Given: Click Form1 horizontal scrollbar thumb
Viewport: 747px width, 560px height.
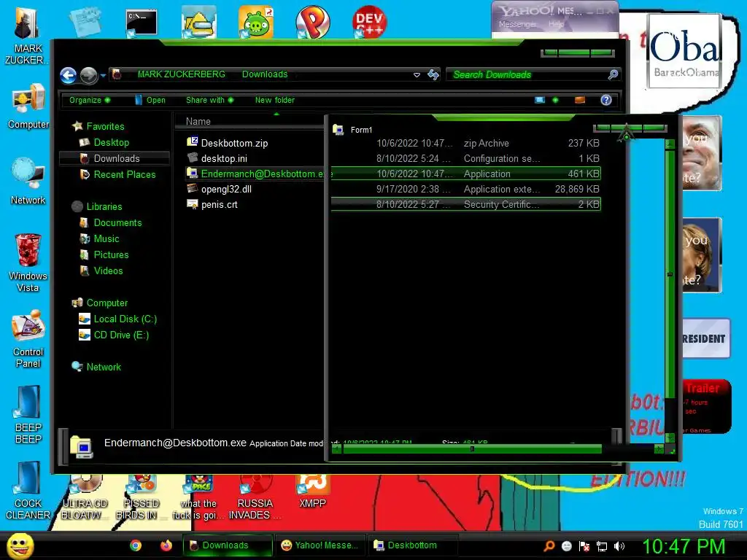Looking at the screenshot, I should (x=472, y=448).
